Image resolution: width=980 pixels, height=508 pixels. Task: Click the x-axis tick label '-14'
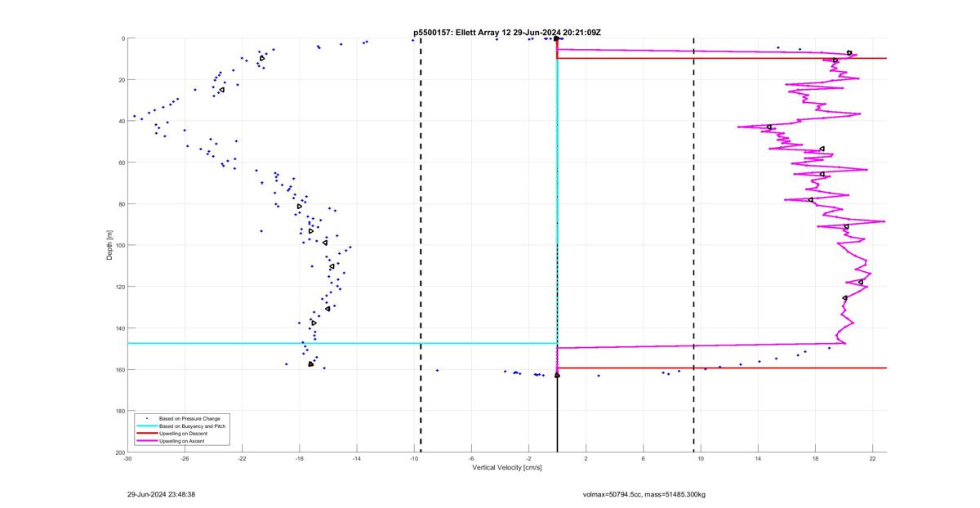356,459
